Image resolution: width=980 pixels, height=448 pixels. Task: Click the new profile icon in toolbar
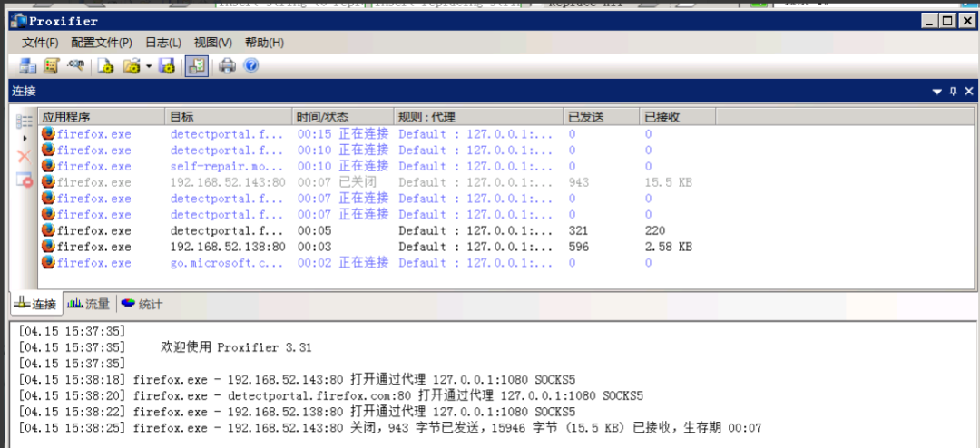[x=106, y=65]
